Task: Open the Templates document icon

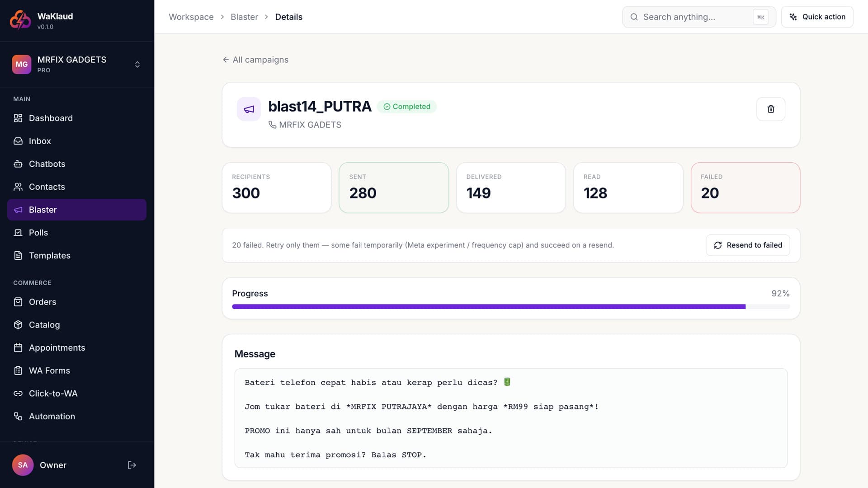Action: [x=18, y=255]
